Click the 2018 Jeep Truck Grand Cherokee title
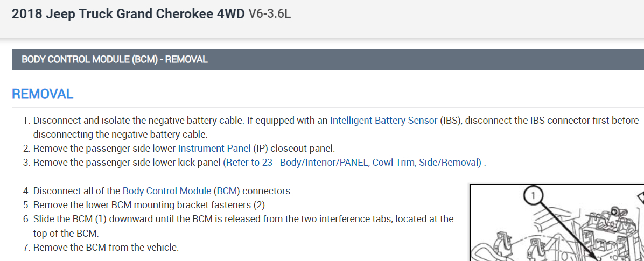Screen dimensions: 644x261 [128, 14]
